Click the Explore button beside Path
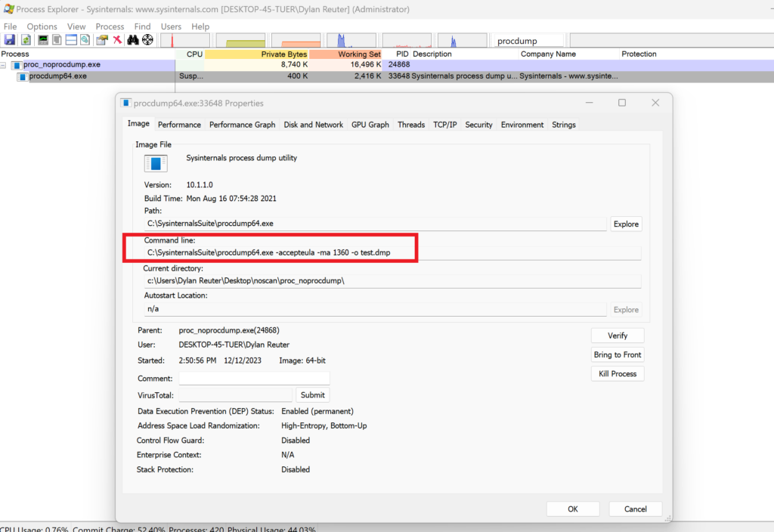Viewport: 774px width, 532px height. pos(626,224)
